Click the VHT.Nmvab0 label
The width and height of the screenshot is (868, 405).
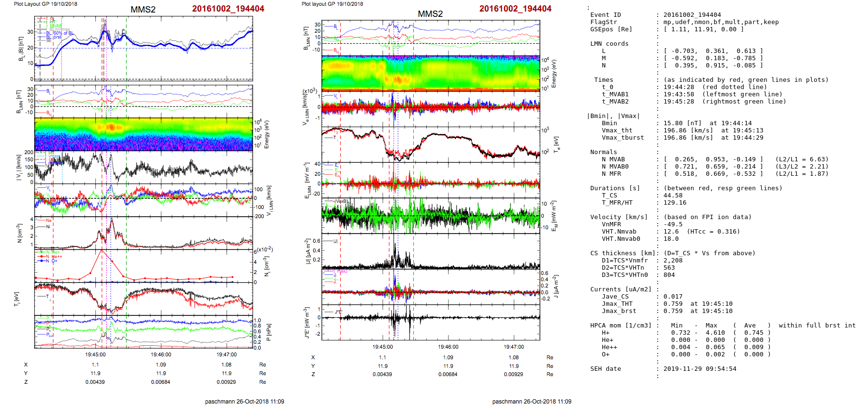click(x=621, y=239)
